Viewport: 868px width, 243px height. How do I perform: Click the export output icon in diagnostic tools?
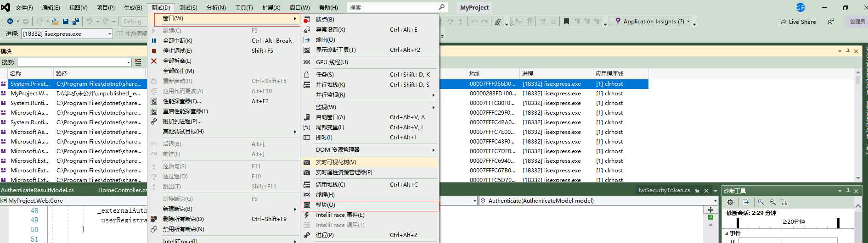[x=746, y=202]
